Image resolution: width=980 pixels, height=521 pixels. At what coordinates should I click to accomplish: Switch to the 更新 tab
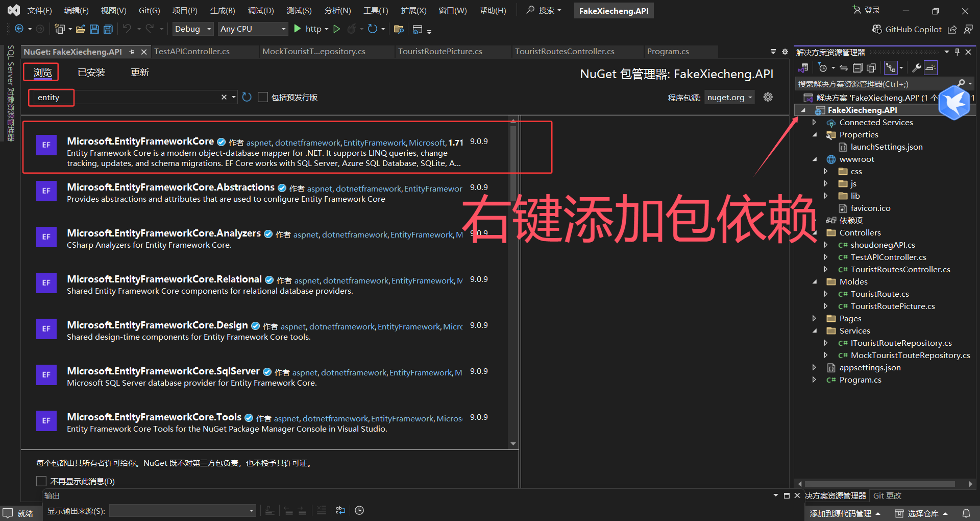pos(140,73)
